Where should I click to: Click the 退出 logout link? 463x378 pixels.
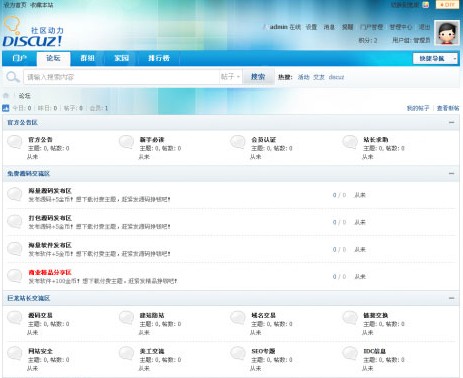click(x=424, y=27)
